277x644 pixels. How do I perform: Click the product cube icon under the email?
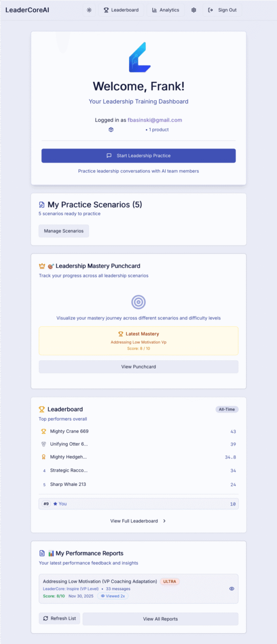(111, 130)
